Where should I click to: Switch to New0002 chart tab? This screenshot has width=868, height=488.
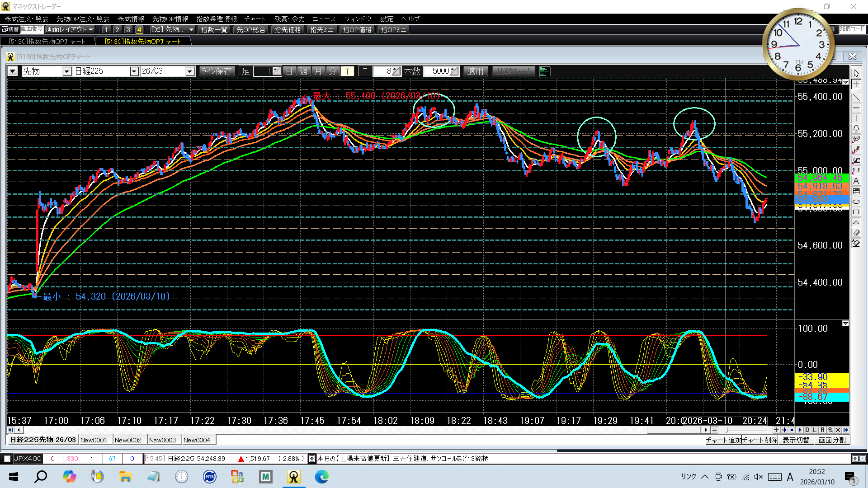coord(128,440)
